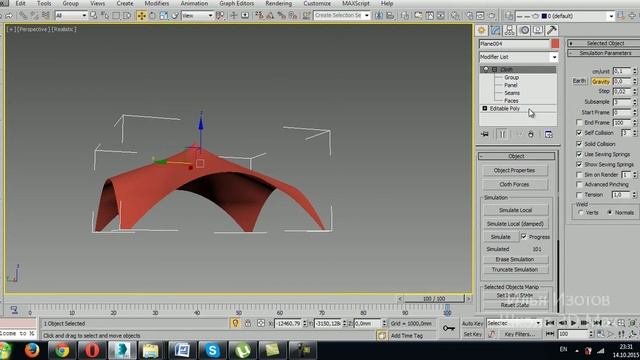The height and width of the screenshot is (360, 640).
Task: Click the Mirror tool icon
Action: 379,16
